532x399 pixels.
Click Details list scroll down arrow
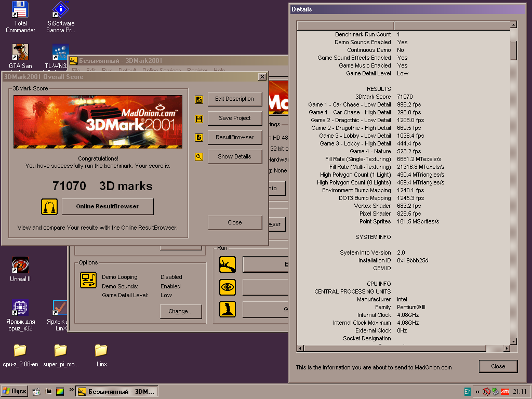[513, 342]
